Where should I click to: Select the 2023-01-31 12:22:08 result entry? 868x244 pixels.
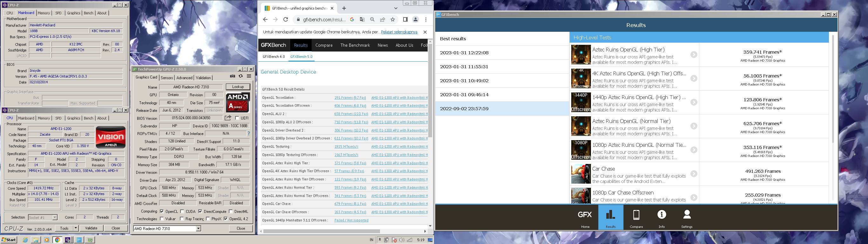(502, 53)
